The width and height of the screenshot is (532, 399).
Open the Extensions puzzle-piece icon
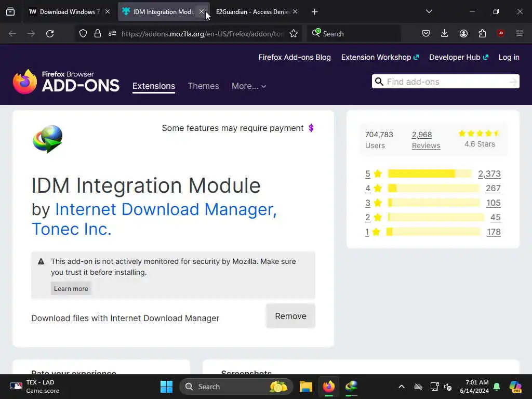482,33
